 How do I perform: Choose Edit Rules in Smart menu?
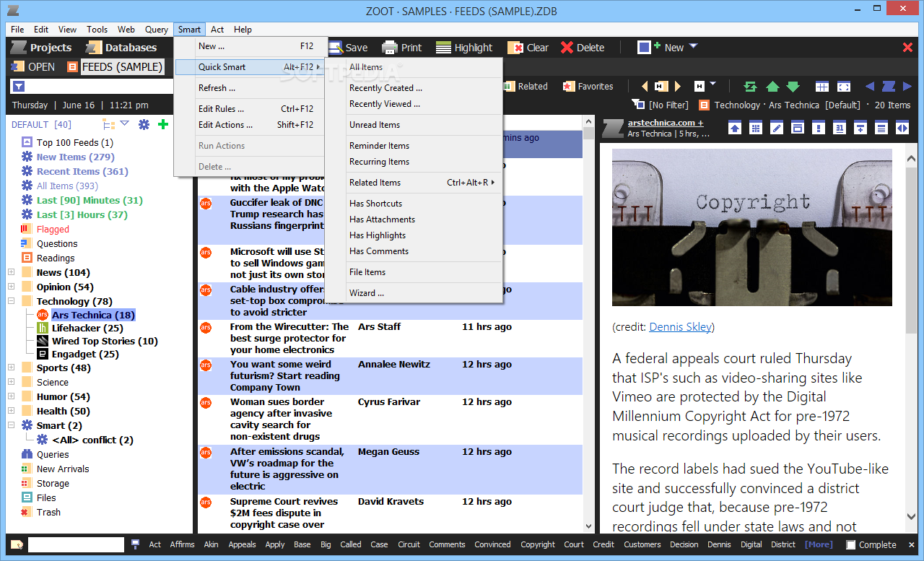tap(250, 109)
